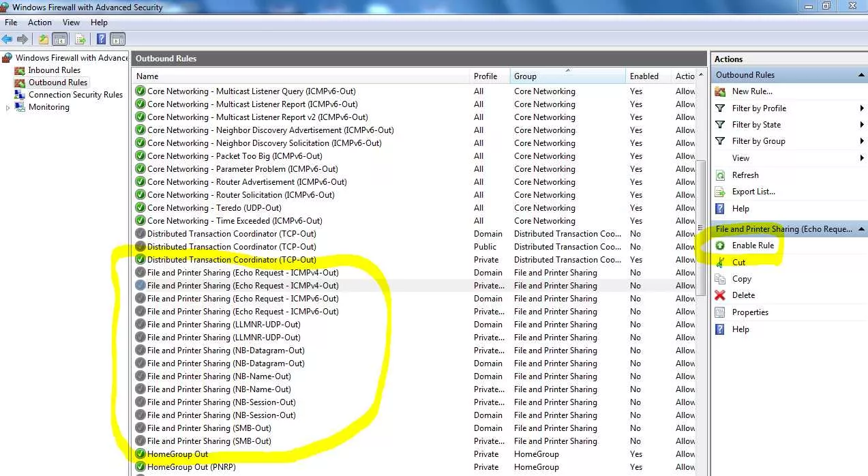
Task: Select Core Networking - Neighbor Discovery Advertisement rule
Action: (x=271, y=130)
